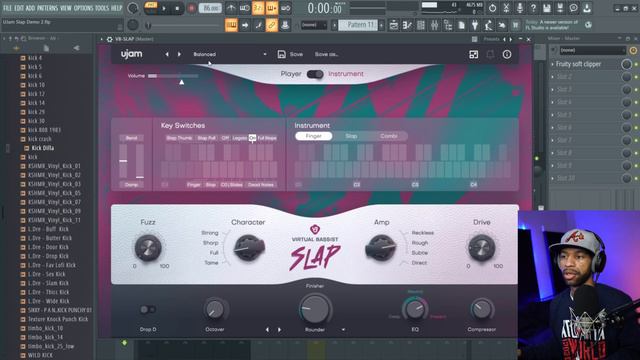Viewport: 640px width, 360px height.
Task: Click the stamp tool icon
Action: (x=285, y=25)
